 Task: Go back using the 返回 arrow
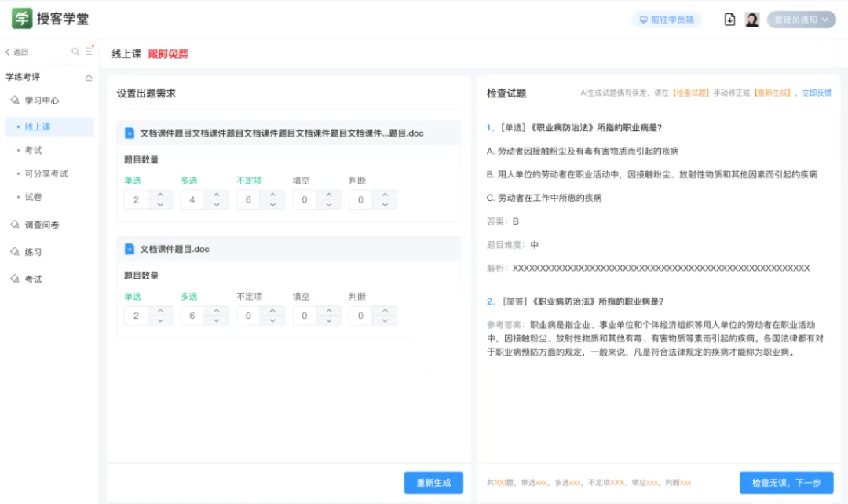click(x=8, y=53)
